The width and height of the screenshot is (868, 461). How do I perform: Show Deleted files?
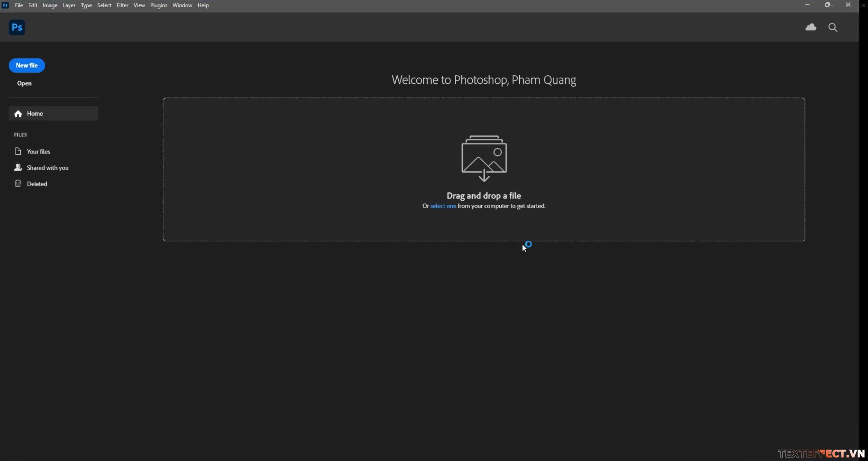[x=37, y=184]
